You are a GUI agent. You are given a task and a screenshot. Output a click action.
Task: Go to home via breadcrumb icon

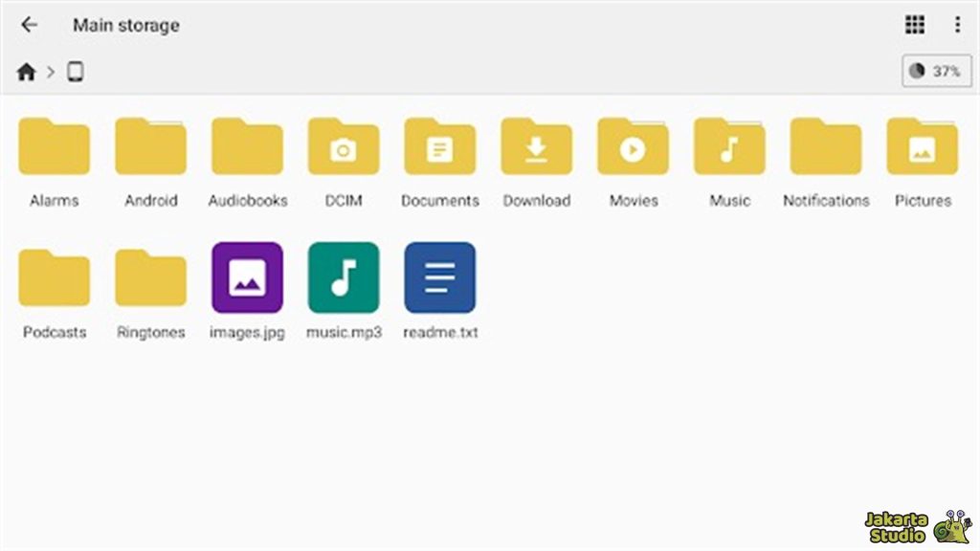[x=26, y=71]
